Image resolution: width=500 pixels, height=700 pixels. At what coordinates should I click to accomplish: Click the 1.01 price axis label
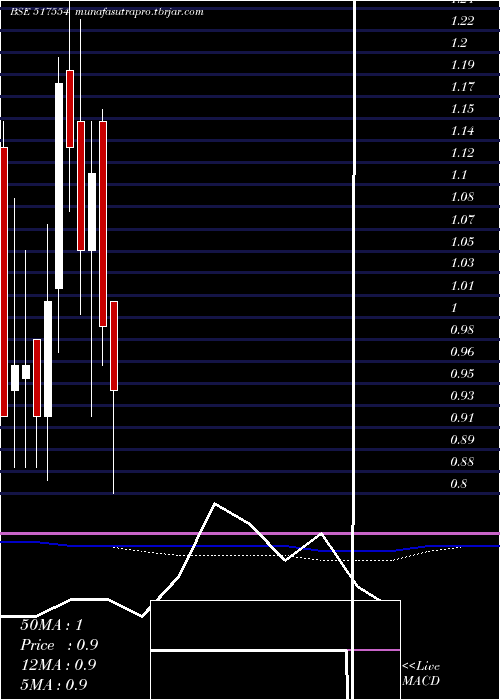pos(462,285)
